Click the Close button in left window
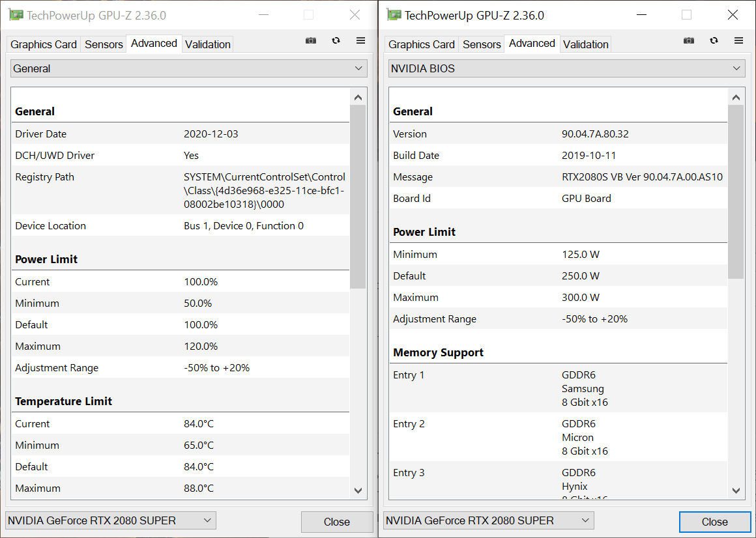The width and height of the screenshot is (756, 538). pos(337,522)
